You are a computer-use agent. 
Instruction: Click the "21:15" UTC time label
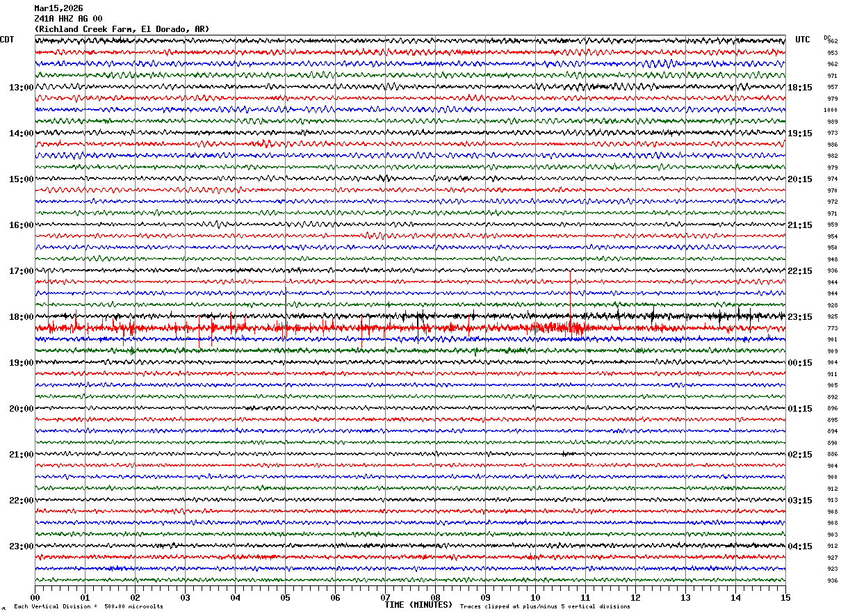coord(800,225)
